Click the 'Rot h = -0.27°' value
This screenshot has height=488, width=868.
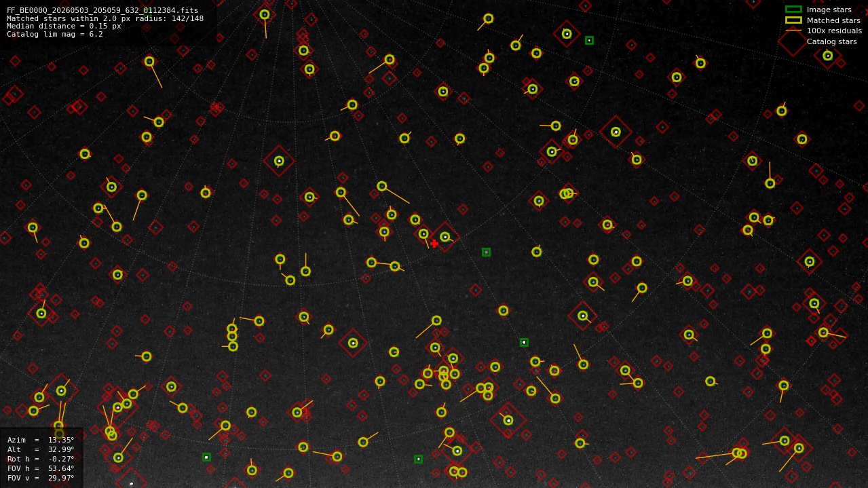(x=41, y=459)
